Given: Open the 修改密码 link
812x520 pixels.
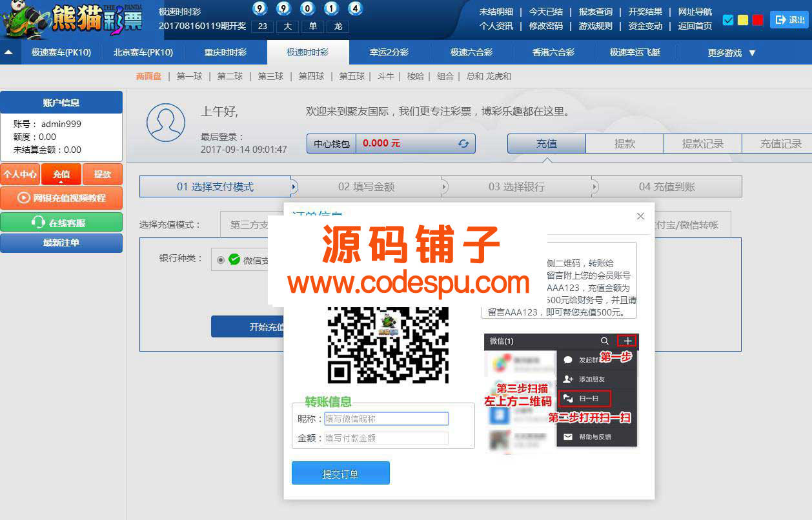Looking at the screenshot, I should click(x=545, y=26).
